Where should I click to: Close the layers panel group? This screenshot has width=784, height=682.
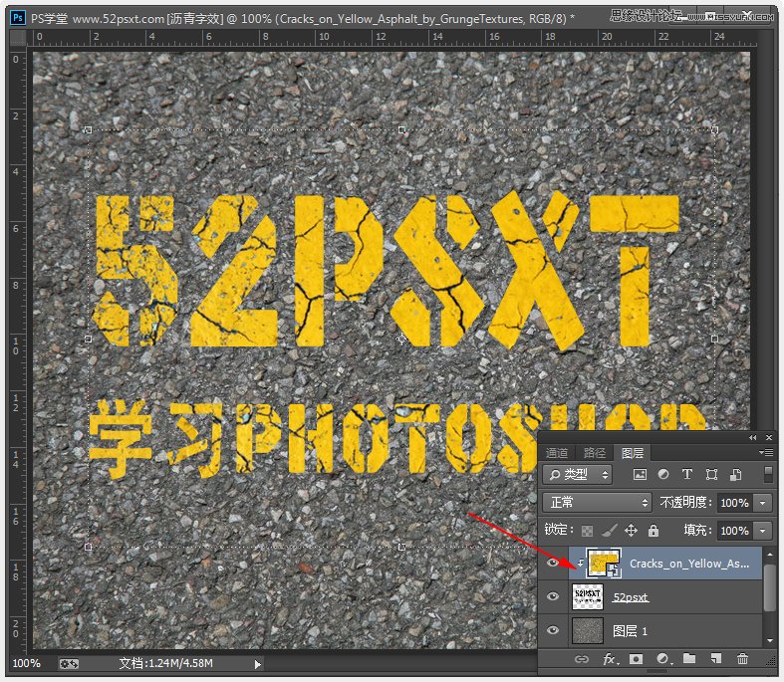pyautogui.click(x=769, y=438)
